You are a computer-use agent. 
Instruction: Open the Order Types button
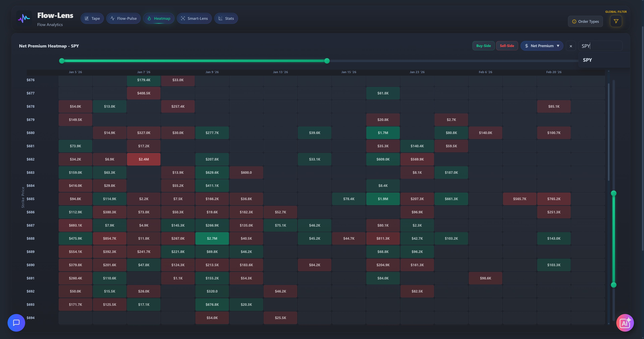[585, 21]
